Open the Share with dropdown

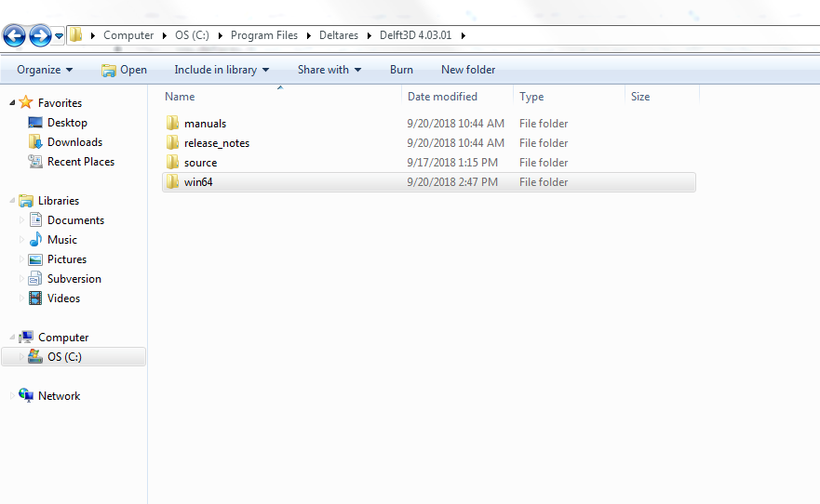pyautogui.click(x=329, y=70)
